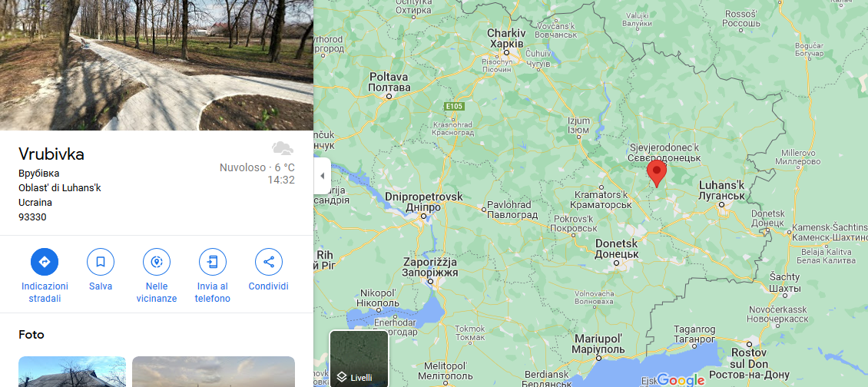The height and width of the screenshot is (387, 868).
Task: Click Invia al telefono icon
Action: pyautogui.click(x=213, y=262)
